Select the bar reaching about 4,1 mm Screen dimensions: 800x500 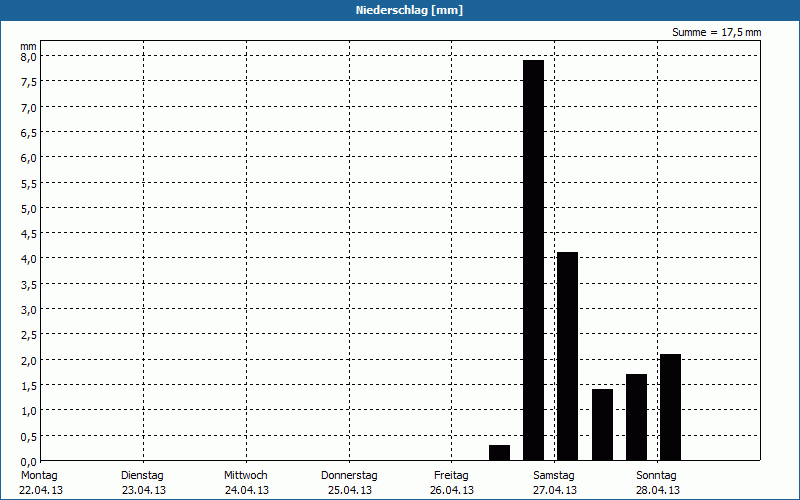point(567,356)
